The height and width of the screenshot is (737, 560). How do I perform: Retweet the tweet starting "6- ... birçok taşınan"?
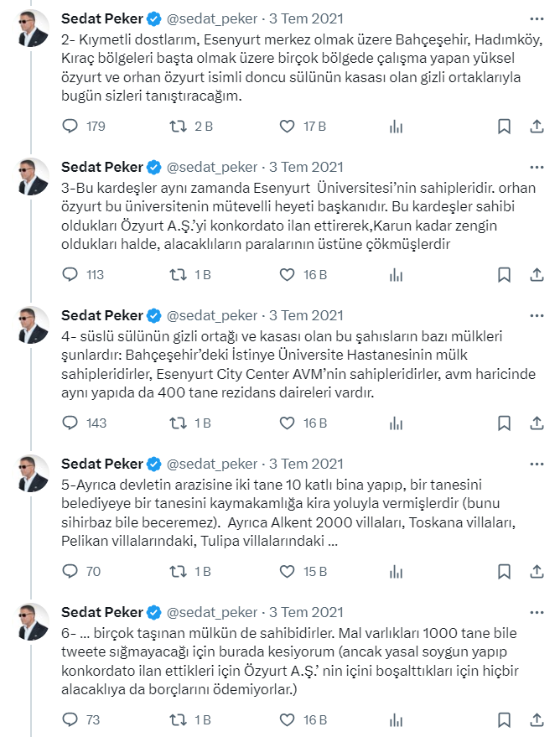(178, 720)
